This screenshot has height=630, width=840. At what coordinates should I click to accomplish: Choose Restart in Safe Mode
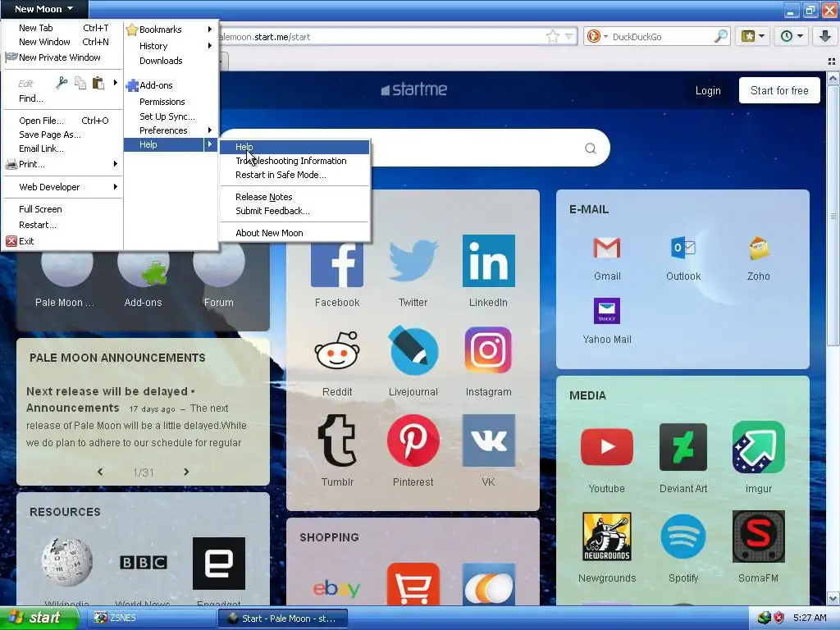click(294, 175)
